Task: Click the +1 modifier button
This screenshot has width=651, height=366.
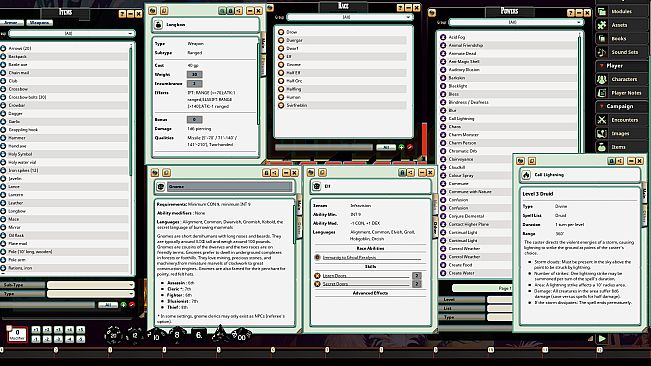Action: 36,330
